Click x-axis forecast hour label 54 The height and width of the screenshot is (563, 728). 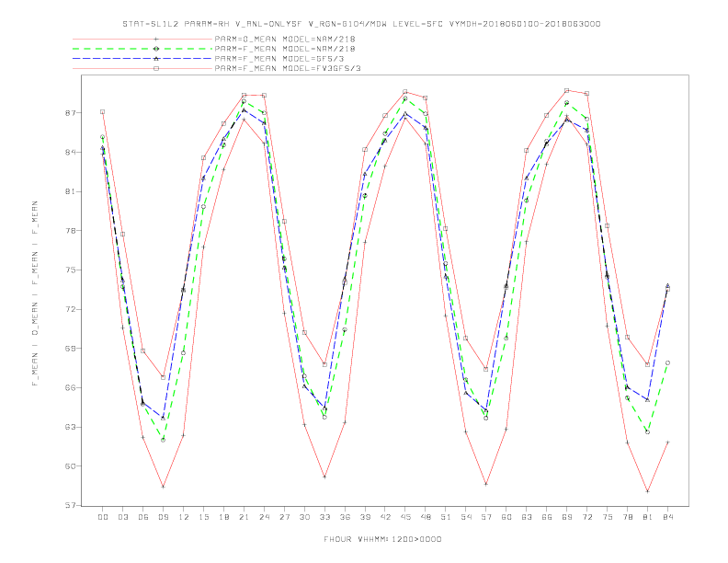tap(466, 517)
